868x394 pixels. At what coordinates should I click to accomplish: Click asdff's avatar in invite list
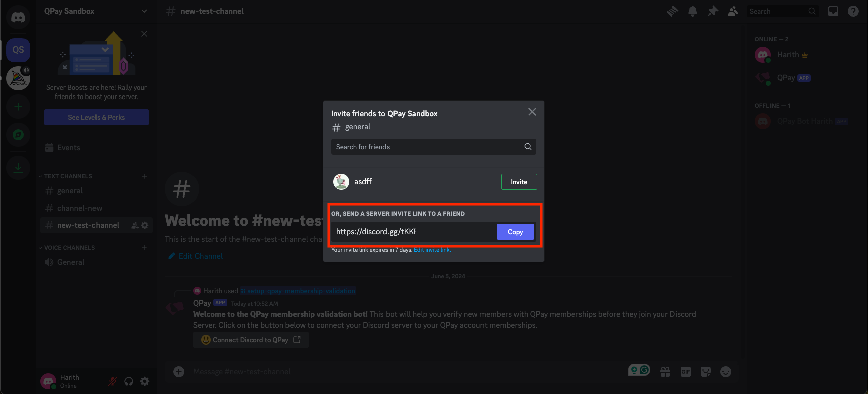[341, 182]
